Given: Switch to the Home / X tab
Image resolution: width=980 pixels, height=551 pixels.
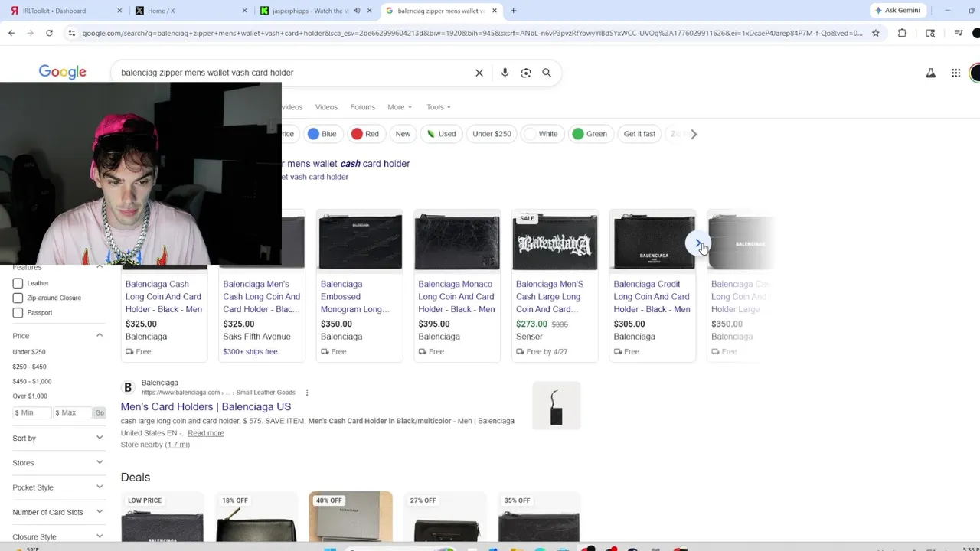Looking at the screenshot, I should click(189, 11).
